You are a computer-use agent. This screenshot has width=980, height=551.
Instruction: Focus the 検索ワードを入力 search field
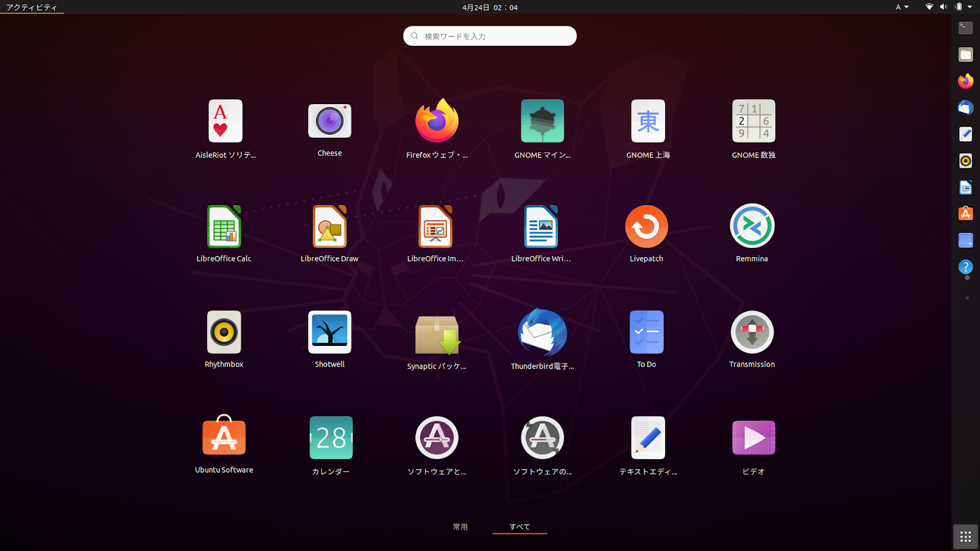pyautogui.click(x=490, y=36)
